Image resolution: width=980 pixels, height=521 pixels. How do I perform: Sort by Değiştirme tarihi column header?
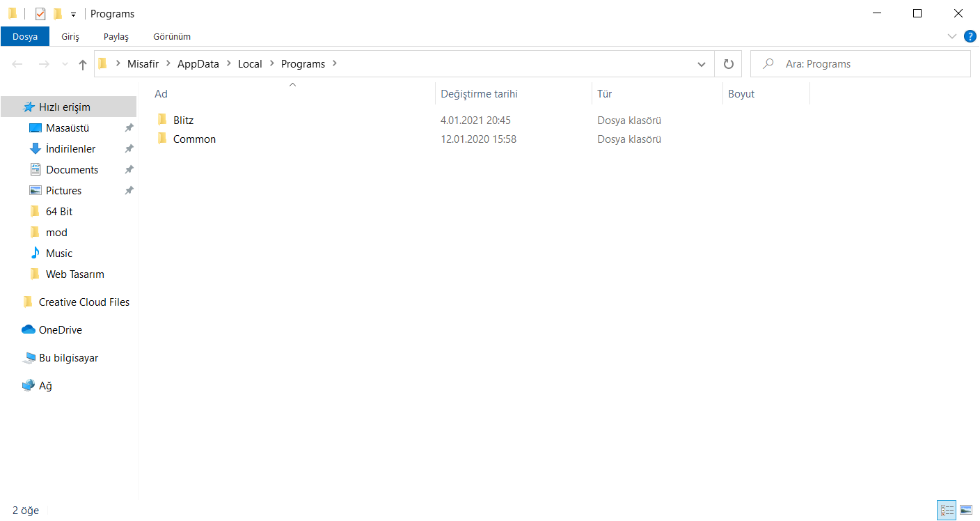(x=479, y=94)
